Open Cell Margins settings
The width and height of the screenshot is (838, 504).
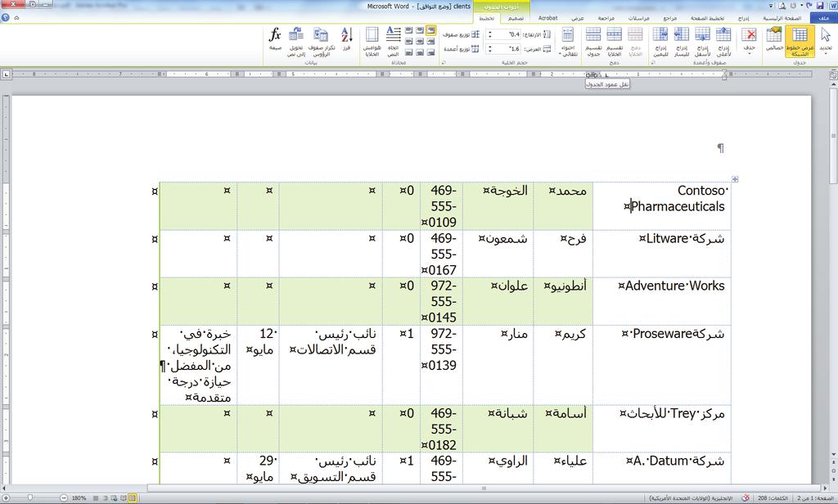click(372, 42)
